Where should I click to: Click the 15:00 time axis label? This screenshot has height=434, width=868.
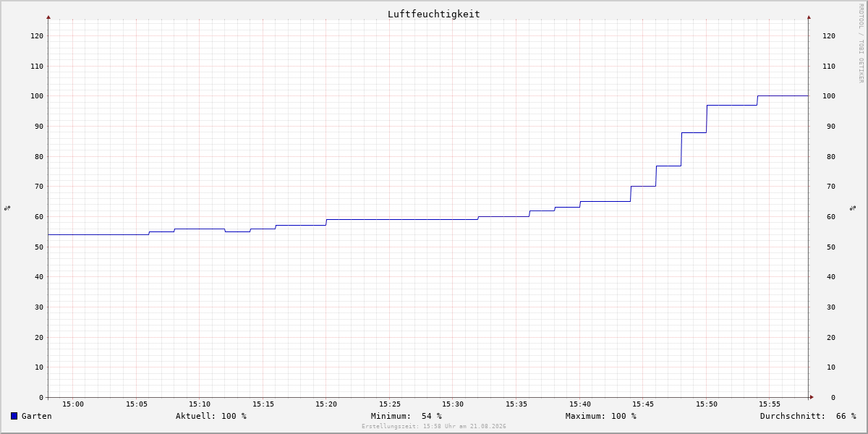[x=73, y=404]
